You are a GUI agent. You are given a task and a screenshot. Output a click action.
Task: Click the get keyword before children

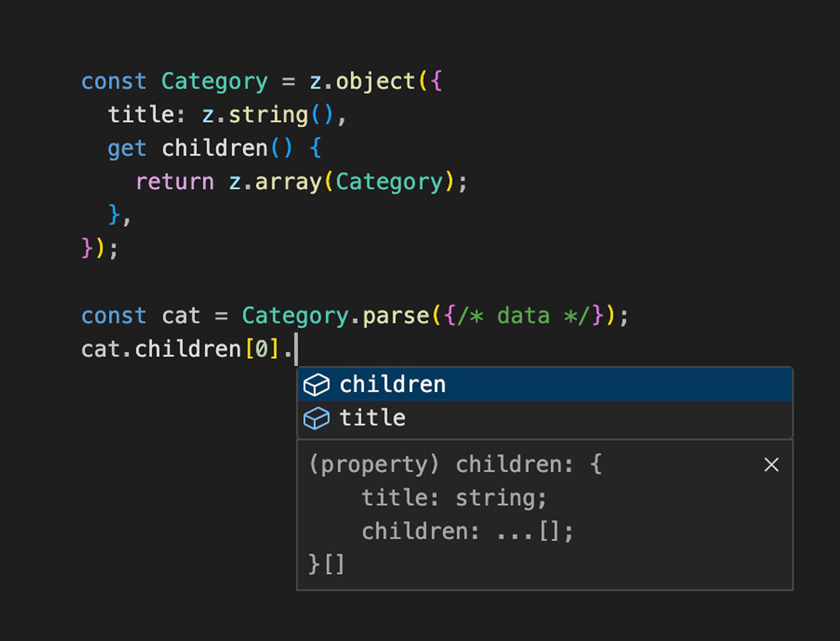pyautogui.click(x=127, y=149)
